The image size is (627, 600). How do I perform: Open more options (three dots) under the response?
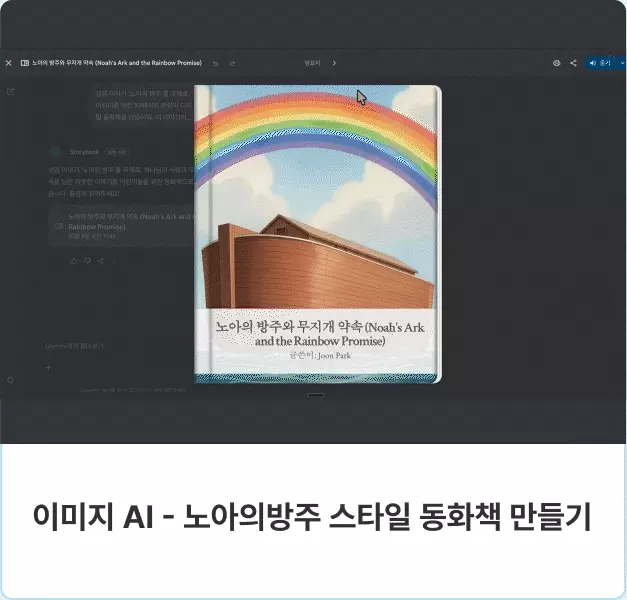coord(114,261)
